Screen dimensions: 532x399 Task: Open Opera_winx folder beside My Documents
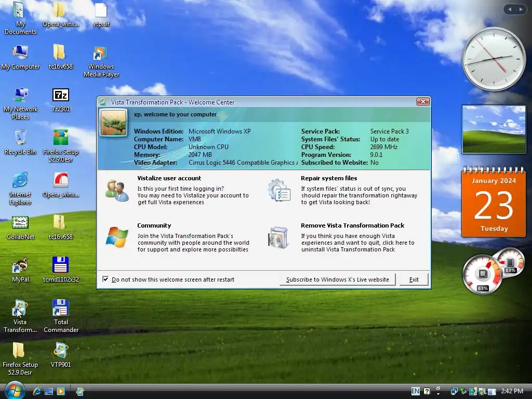click(61, 15)
